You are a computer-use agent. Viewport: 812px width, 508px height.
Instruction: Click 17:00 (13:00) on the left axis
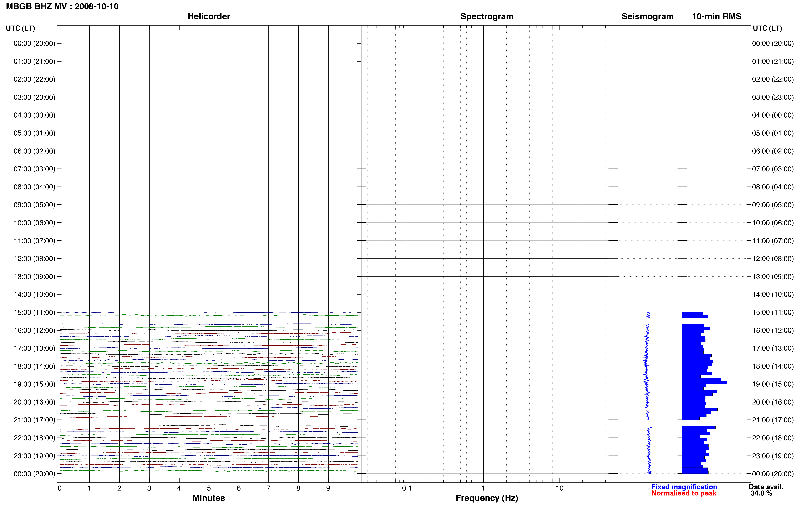pos(34,348)
